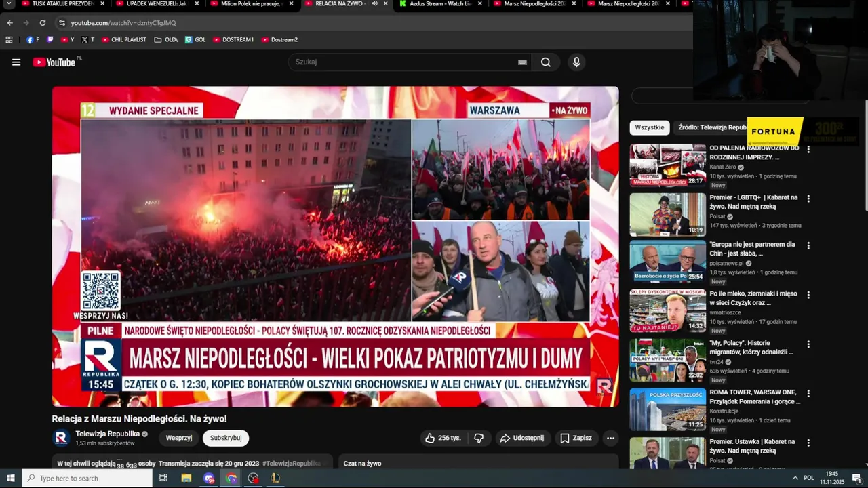Open Telewizja Republika channel avatar

tap(61, 438)
